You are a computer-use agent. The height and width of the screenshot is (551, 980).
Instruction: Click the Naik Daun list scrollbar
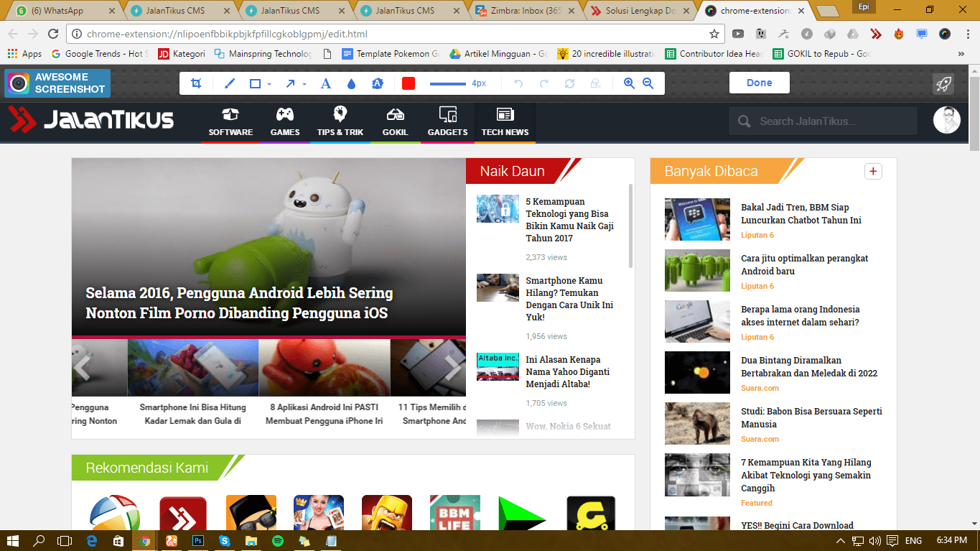[630, 226]
